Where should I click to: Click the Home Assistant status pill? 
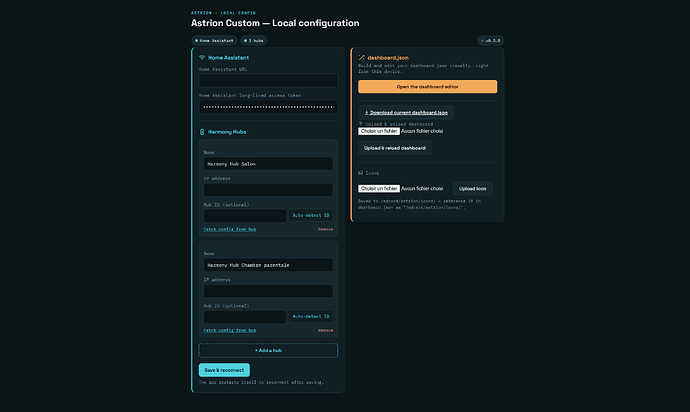click(x=214, y=40)
